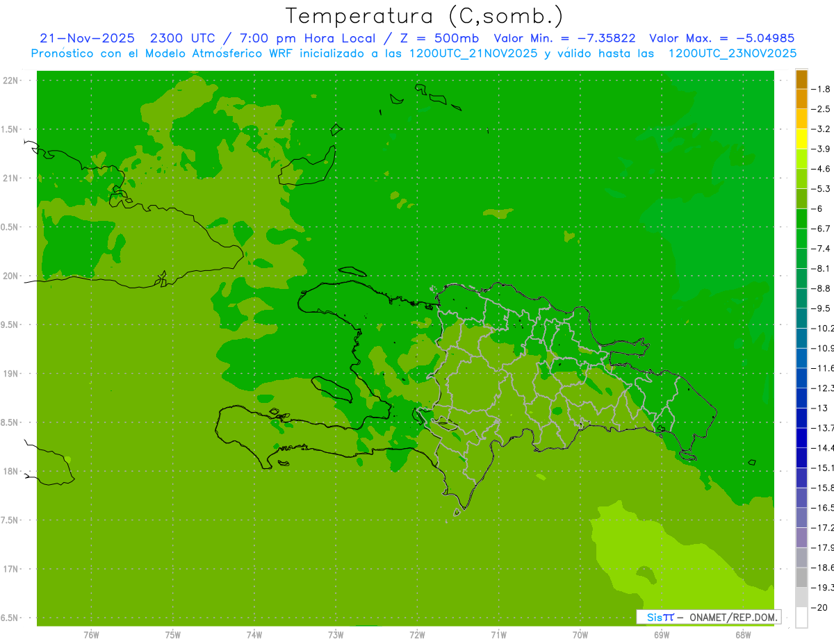Image resolution: width=834 pixels, height=644 pixels.
Task: Click the '-14.4' colorbar value
Action: pos(822,448)
